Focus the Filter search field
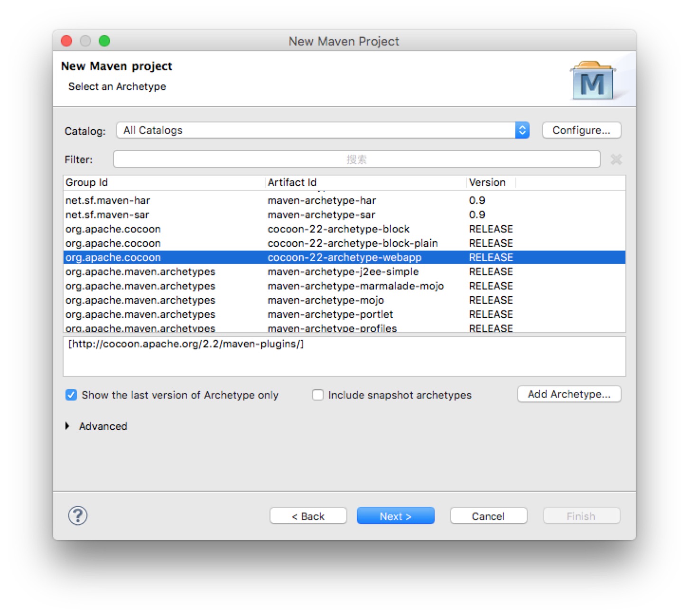Viewport: 689px width, 616px height. [356, 159]
